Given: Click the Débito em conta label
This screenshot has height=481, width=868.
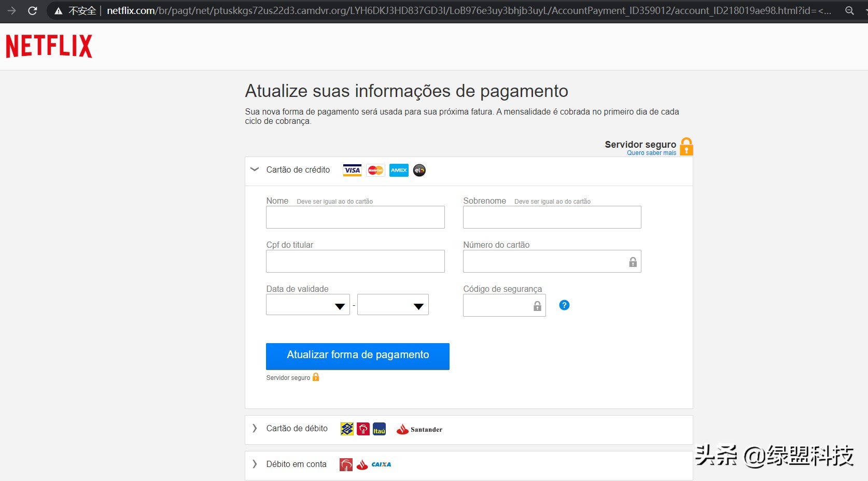Looking at the screenshot, I should (x=297, y=464).
